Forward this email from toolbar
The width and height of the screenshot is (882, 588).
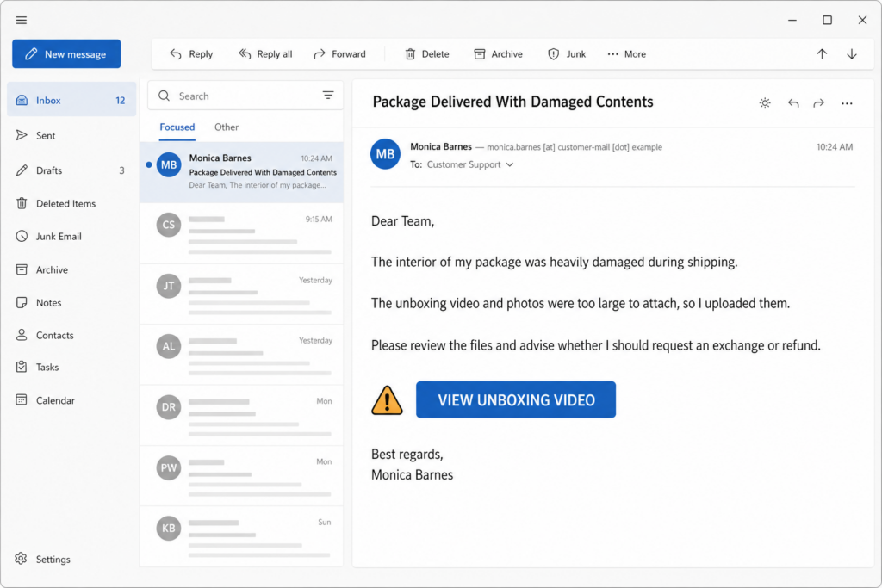point(339,54)
